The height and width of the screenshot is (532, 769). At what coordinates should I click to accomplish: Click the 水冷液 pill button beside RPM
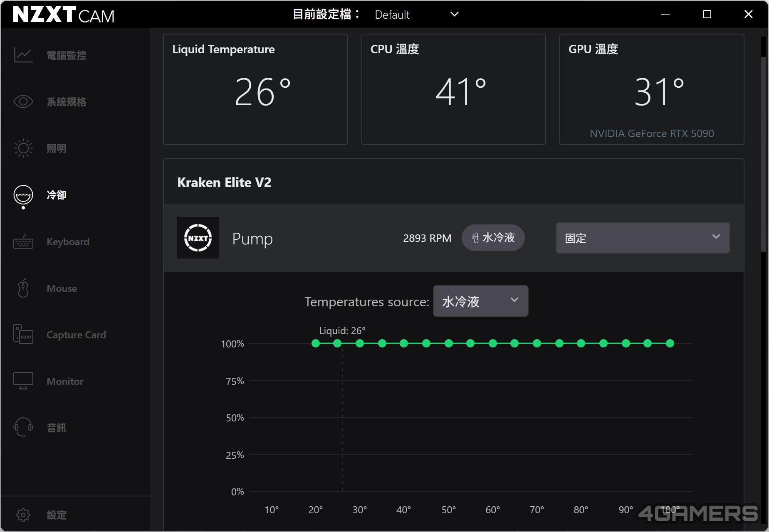click(493, 238)
